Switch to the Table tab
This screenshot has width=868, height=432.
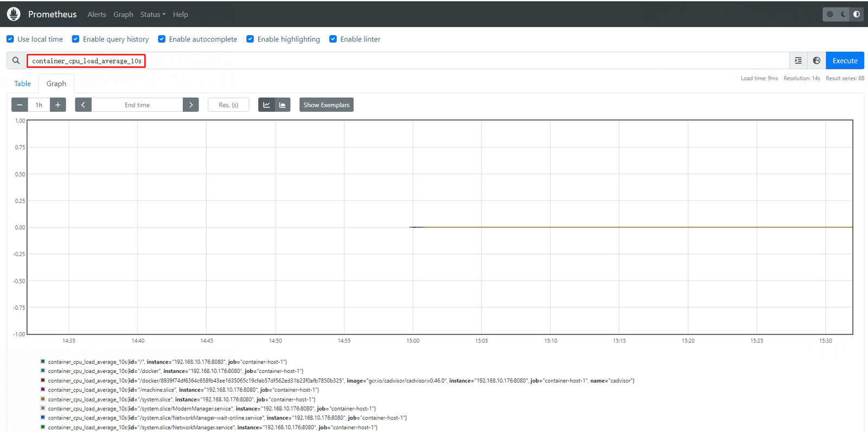click(23, 84)
